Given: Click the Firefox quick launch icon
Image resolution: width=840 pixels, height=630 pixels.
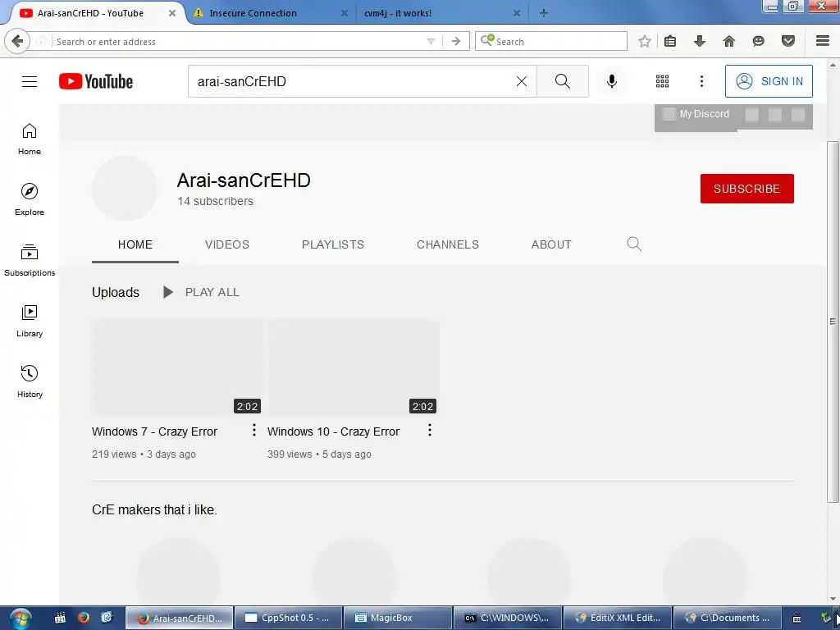Looking at the screenshot, I should pyautogui.click(x=84, y=618).
